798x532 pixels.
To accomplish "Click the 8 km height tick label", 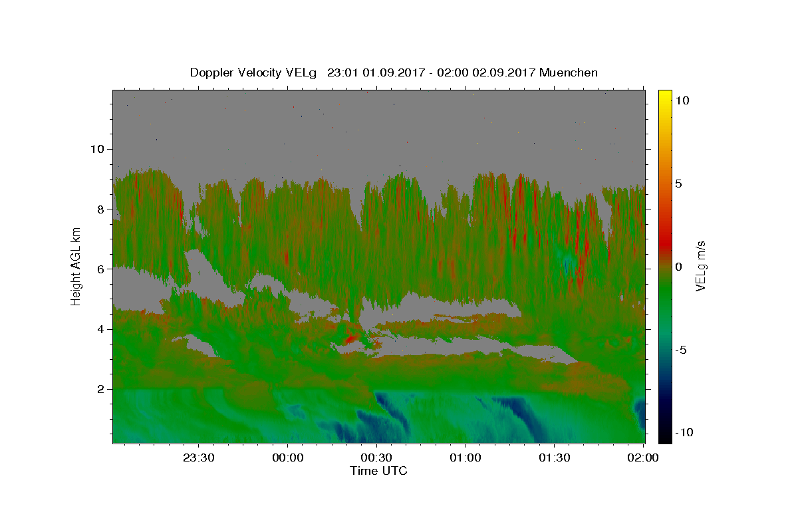I will tap(100, 209).
